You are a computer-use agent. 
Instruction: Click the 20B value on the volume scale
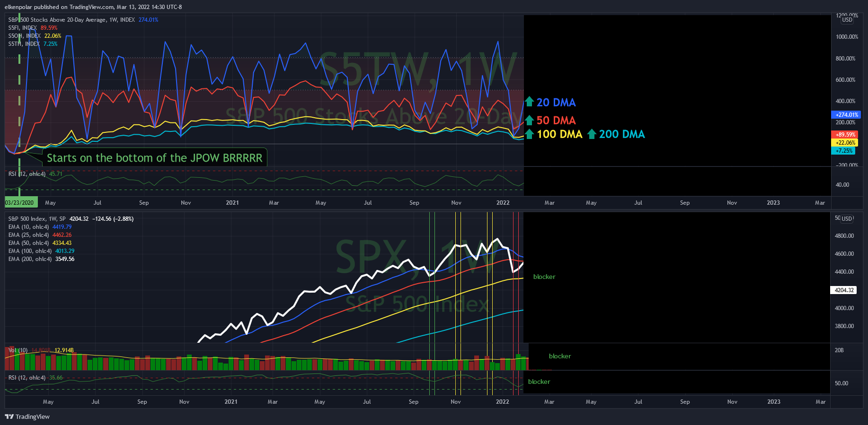click(x=839, y=350)
